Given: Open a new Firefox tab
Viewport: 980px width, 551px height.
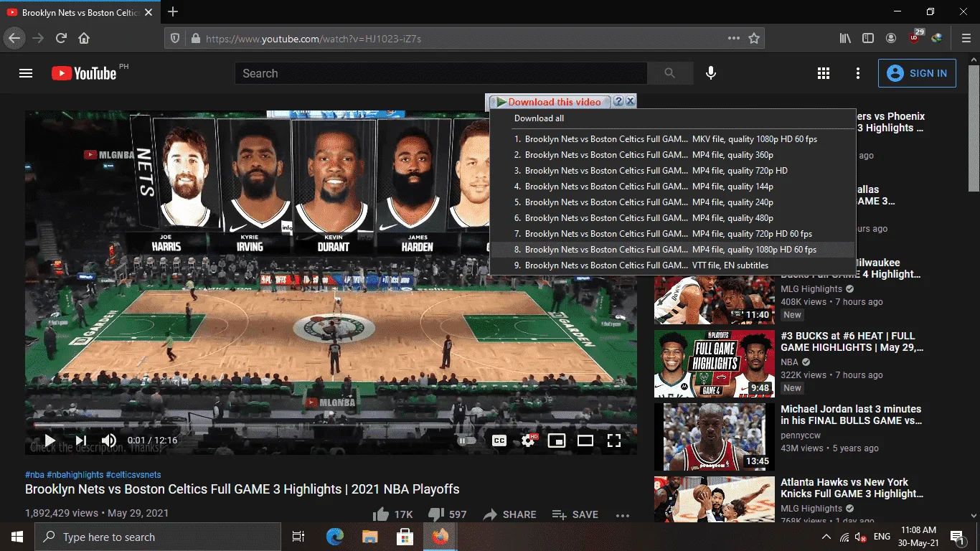Looking at the screenshot, I should click(173, 12).
